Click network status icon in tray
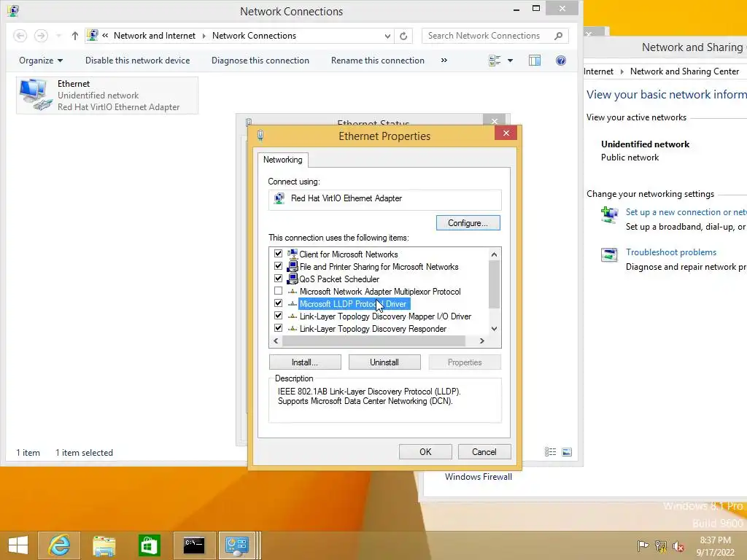 [x=661, y=545]
